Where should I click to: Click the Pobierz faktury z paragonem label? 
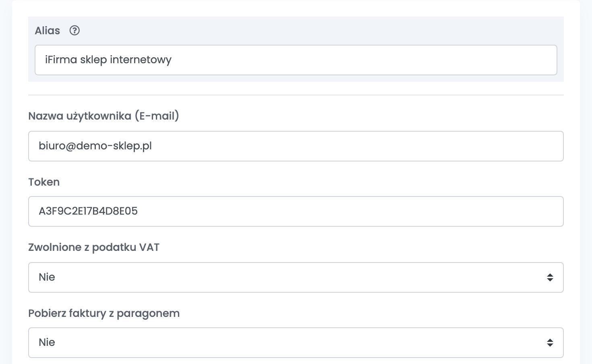click(104, 313)
